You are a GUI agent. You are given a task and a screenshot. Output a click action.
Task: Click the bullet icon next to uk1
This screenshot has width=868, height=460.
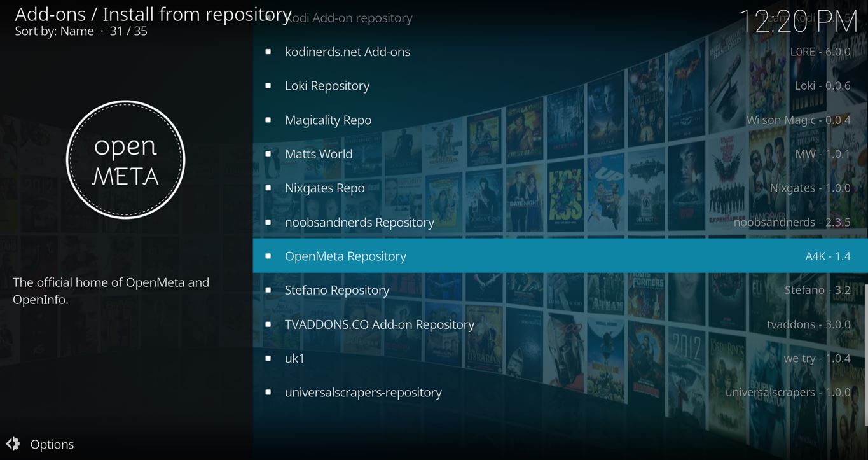(268, 359)
